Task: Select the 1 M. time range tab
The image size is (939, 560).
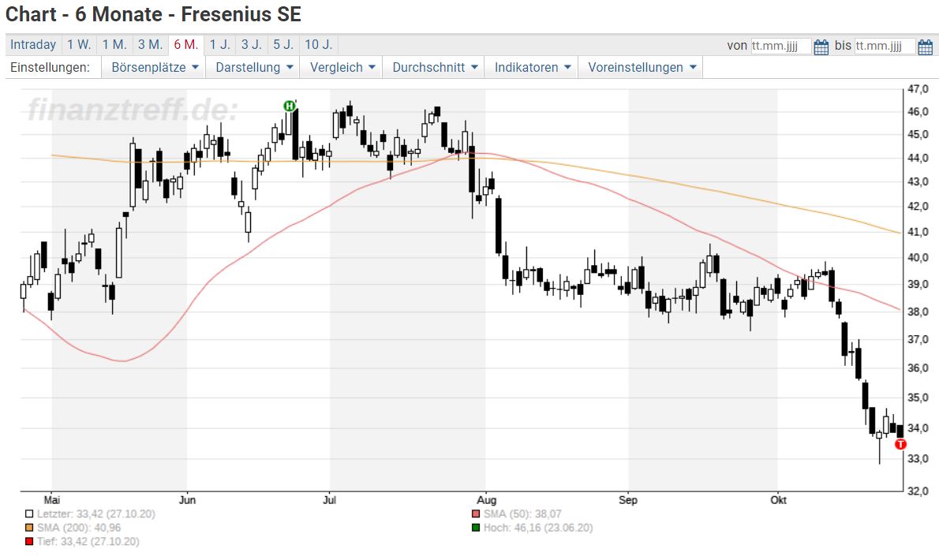Action: tap(114, 45)
